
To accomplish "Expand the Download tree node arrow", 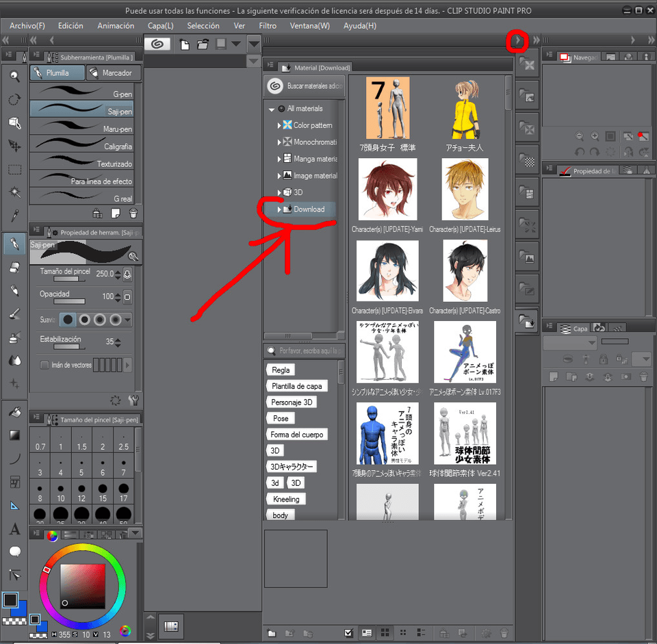I will click(279, 209).
